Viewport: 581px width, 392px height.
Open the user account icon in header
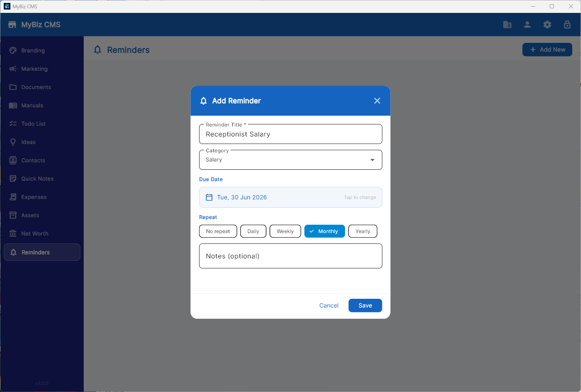[527, 25]
